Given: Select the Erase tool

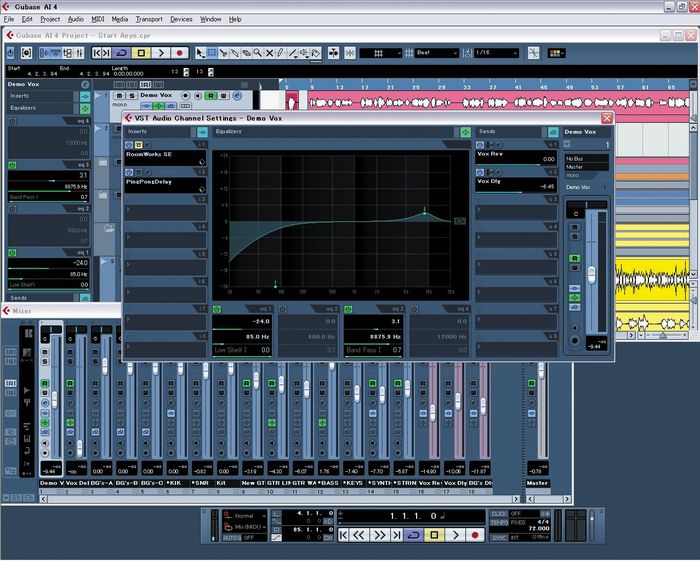Looking at the screenshot, I should 246,53.
